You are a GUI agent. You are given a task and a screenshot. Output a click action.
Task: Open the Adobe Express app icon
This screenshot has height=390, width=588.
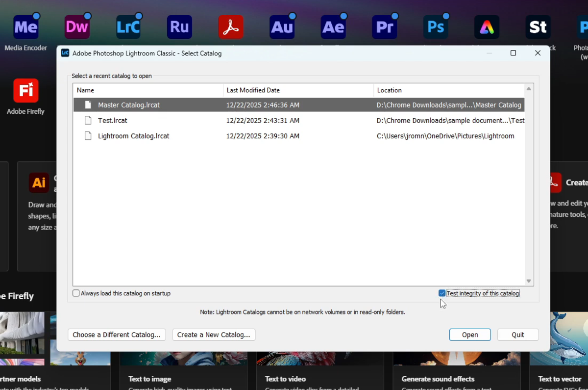point(487,27)
